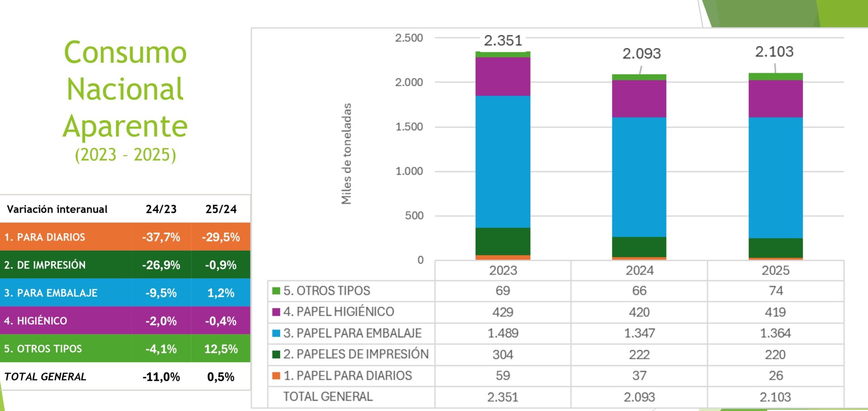Screen dimensions: 868x411
Task: Select the "4. PAPEL HIGIÉNICO" legend label
Action: 339,312
